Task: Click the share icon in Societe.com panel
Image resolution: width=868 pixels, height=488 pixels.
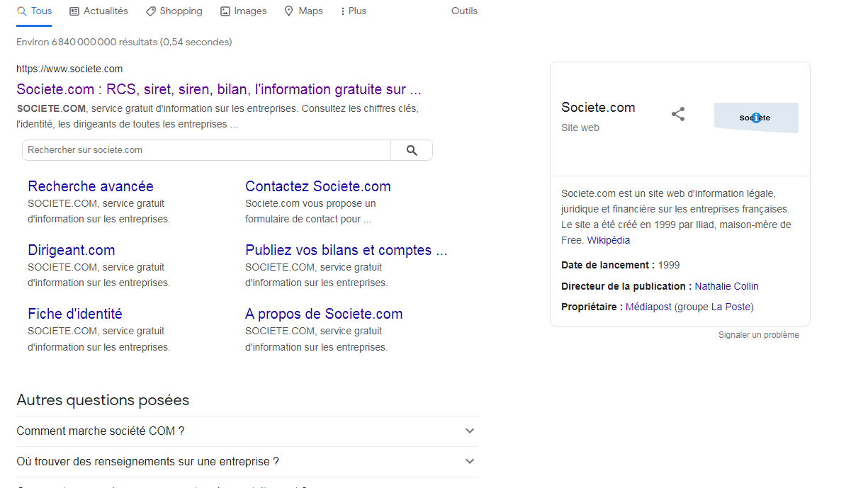Action: 678,114
